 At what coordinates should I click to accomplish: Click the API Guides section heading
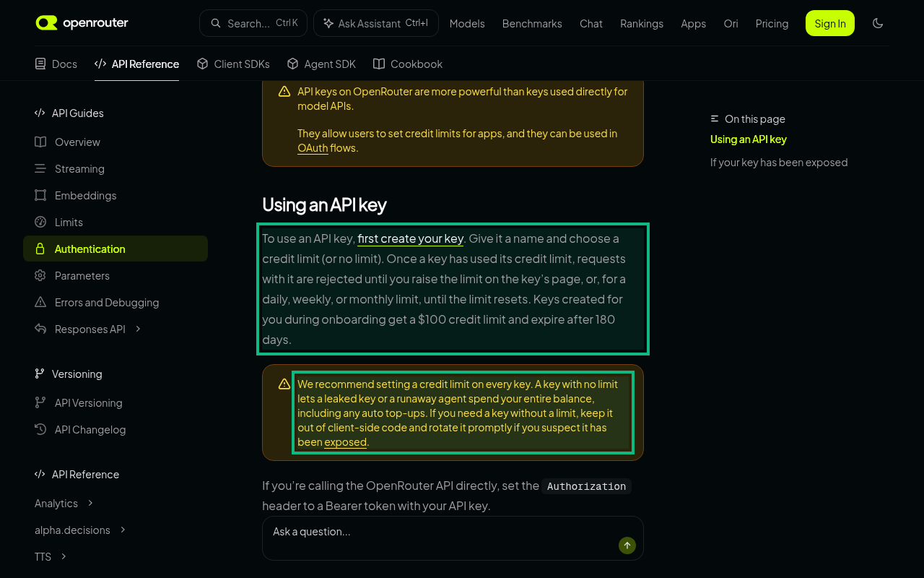coord(69,113)
